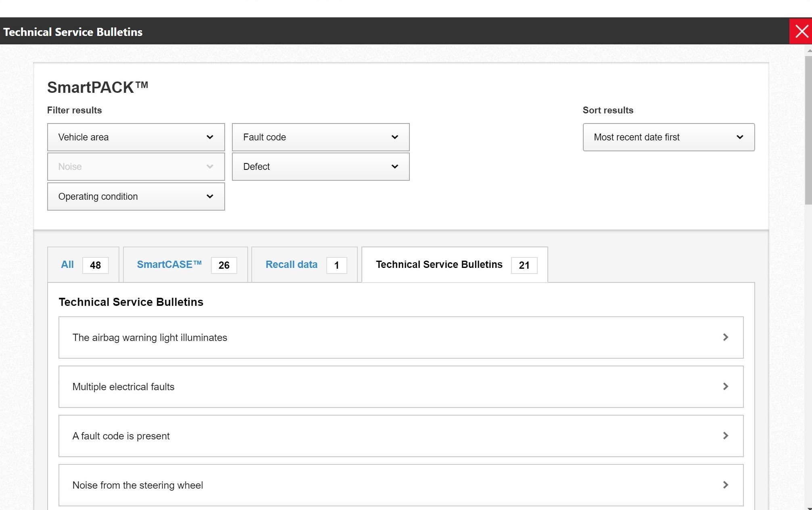Open the Operating condition filter dropdown
812x510 pixels.
click(136, 196)
